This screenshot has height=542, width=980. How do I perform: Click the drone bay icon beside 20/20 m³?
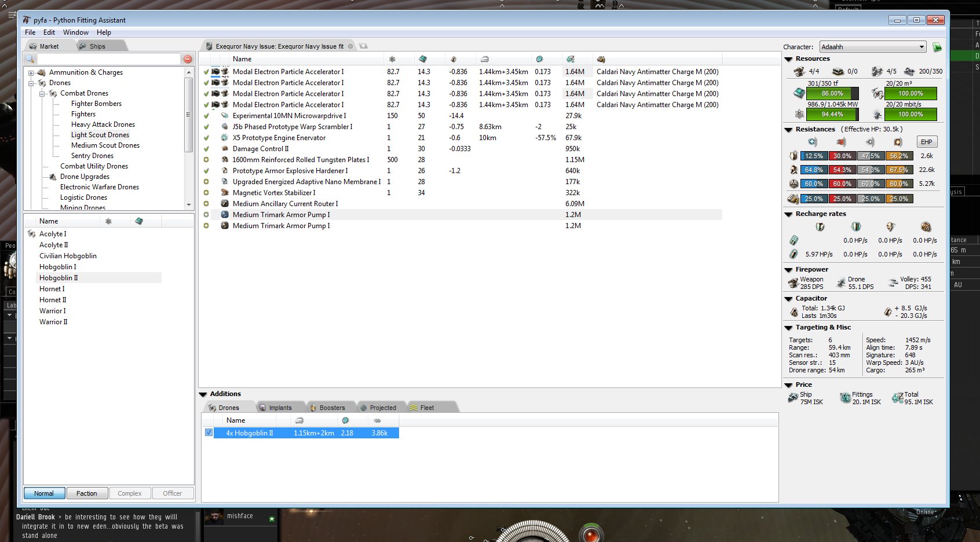tap(877, 93)
